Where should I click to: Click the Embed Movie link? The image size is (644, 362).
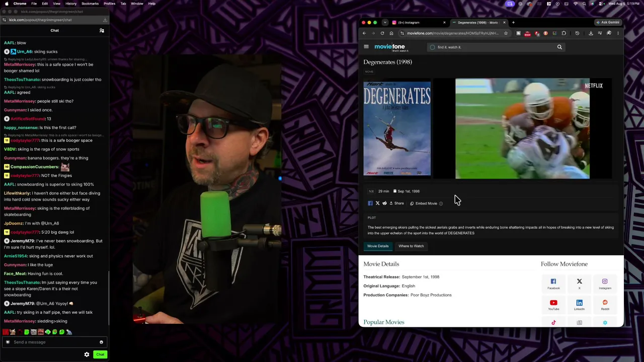coord(424,203)
